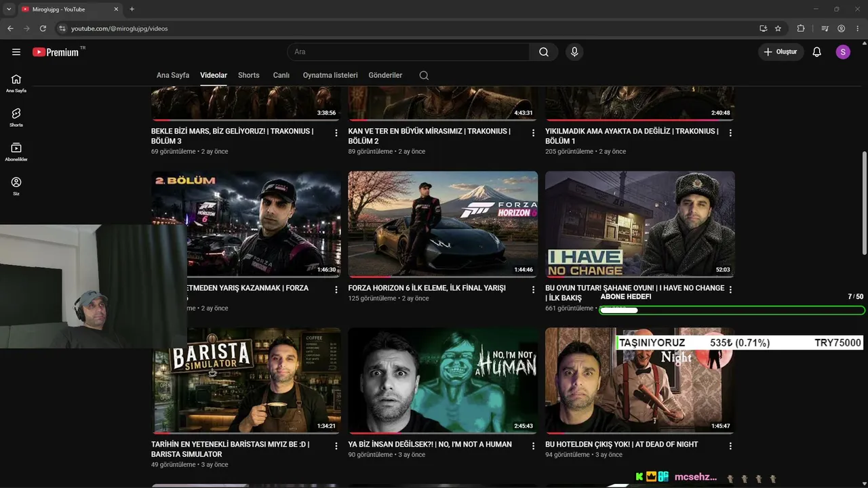Open options for Barista Simulator video
The image size is (868, 488).
(x=336, y=447)
